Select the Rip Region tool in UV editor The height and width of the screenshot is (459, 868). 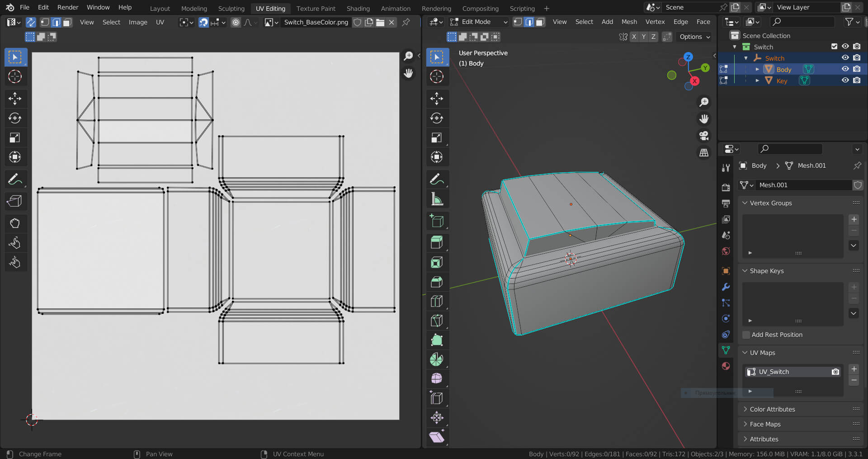coord(15,201)
